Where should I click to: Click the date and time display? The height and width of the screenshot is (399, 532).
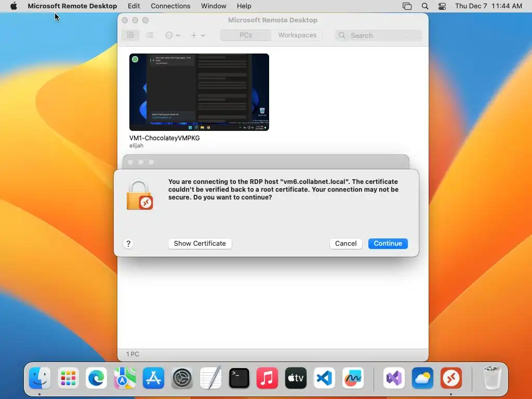coord(488,6)
